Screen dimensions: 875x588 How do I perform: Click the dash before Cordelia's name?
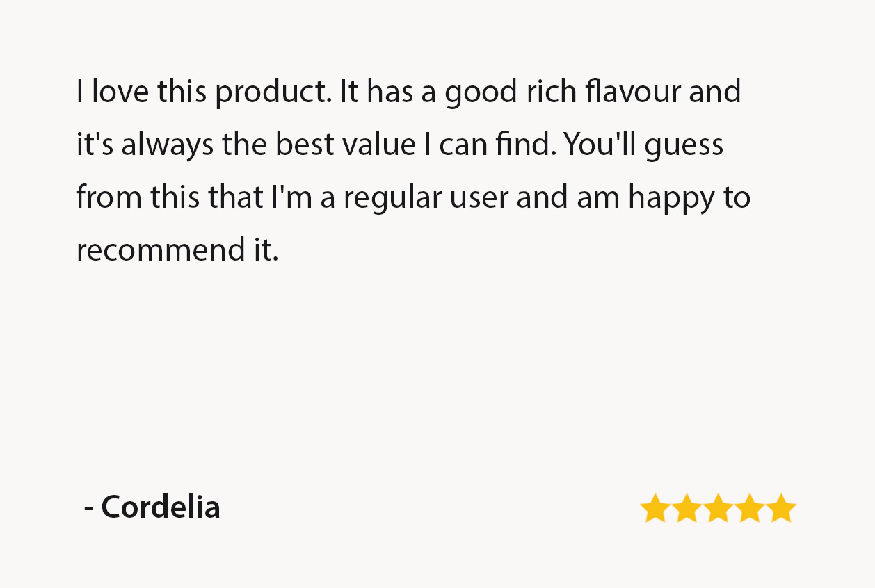(89, 509)
